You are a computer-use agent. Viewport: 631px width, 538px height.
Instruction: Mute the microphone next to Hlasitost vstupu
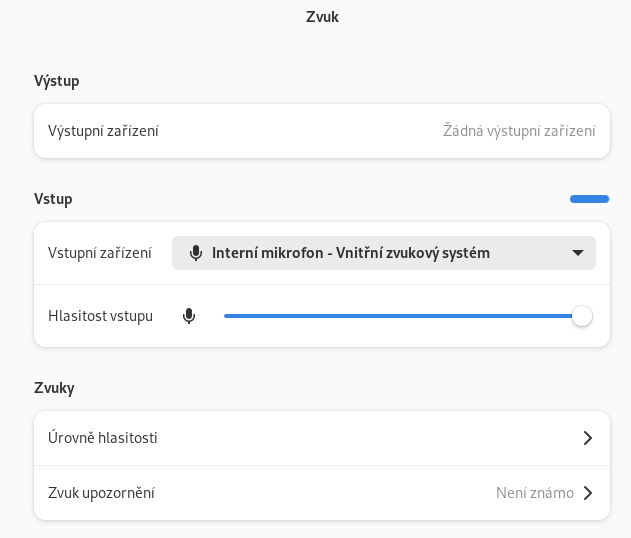point(189,316)
